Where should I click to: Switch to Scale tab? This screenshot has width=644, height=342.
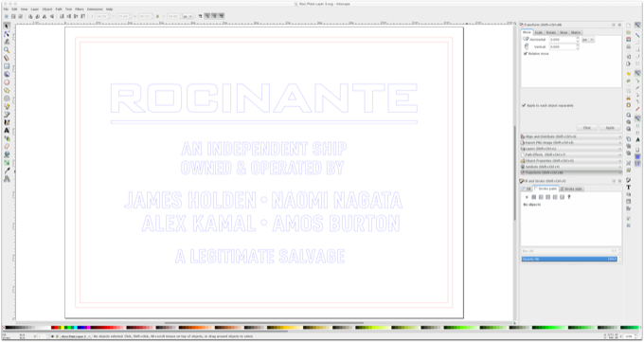click(x=539, y=32)
